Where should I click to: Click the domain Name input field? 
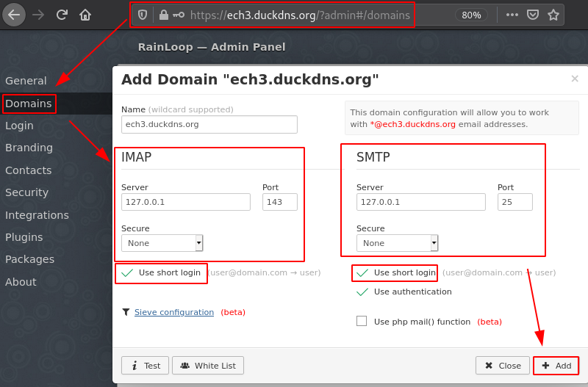209,124
